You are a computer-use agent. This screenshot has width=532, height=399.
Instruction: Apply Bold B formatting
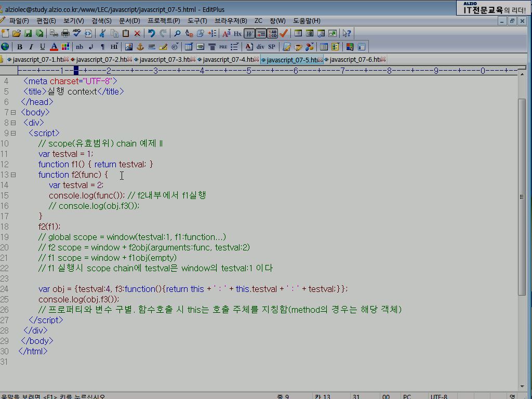[x=20, y=47]
